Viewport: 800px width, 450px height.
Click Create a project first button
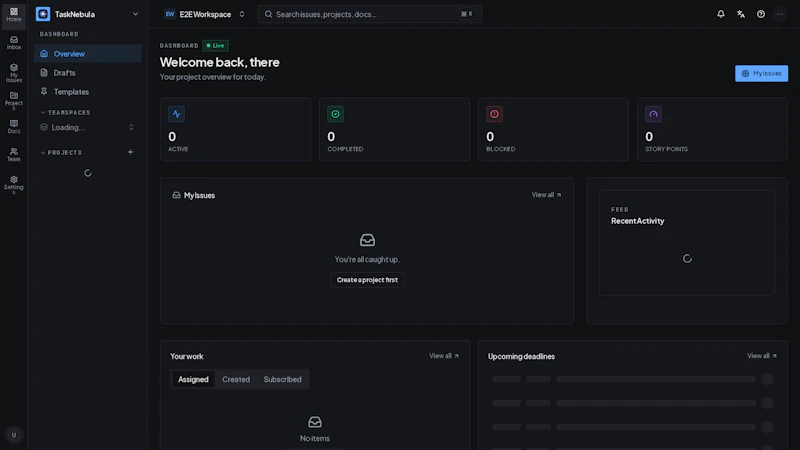pos(367,280)
